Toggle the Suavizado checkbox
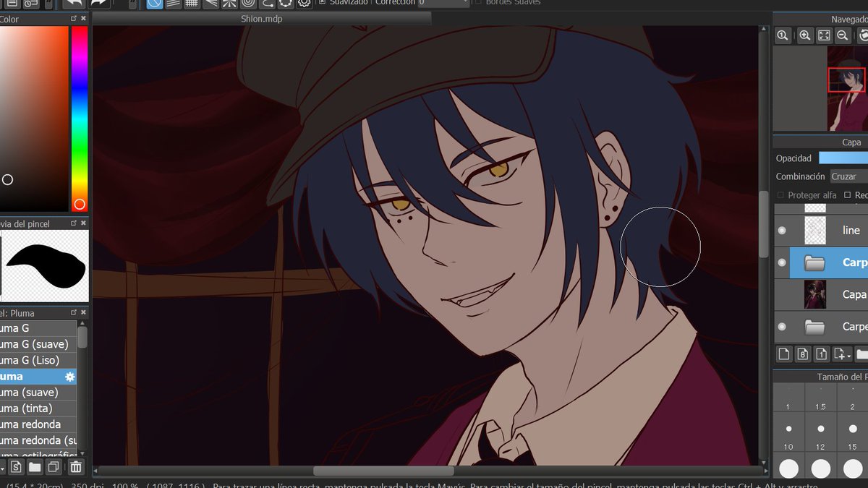 323,2
